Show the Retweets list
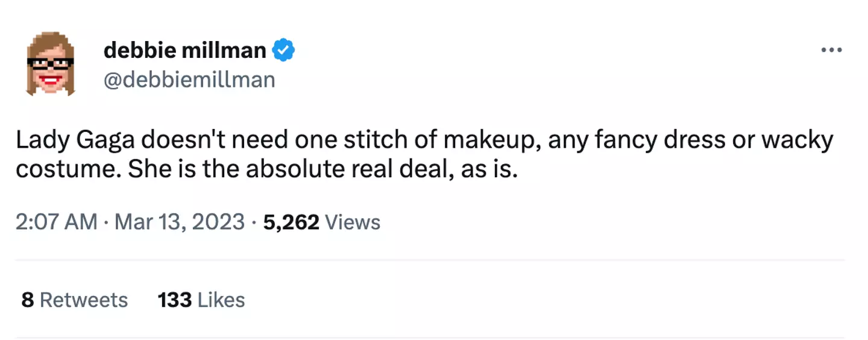The width and height of the screenshot is (868, 340). [x=84, y=300]
